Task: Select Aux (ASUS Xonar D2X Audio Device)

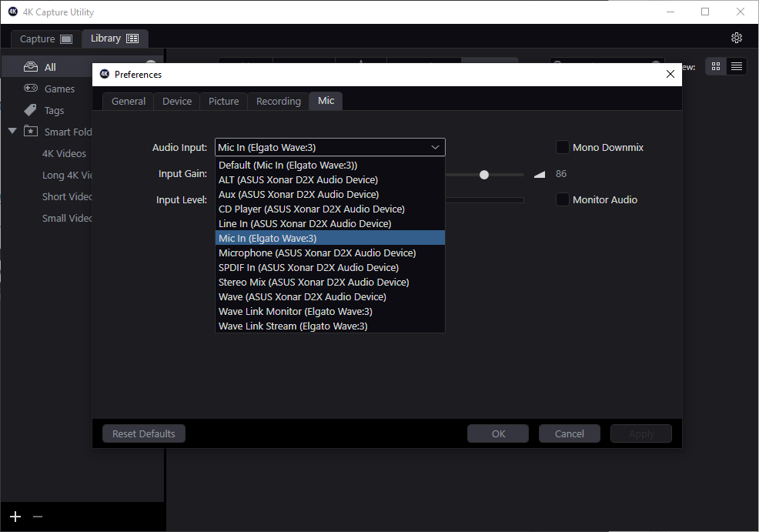Action: (x=329, y=194)
